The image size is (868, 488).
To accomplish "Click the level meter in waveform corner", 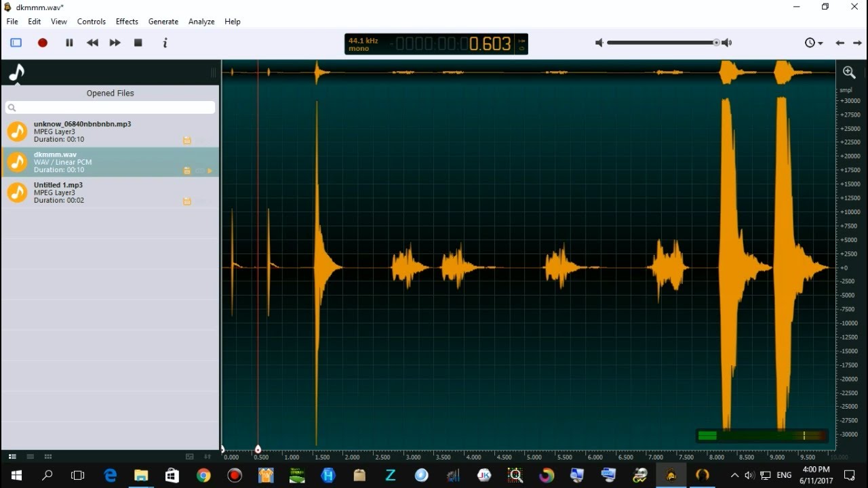I will pos(762,436).
